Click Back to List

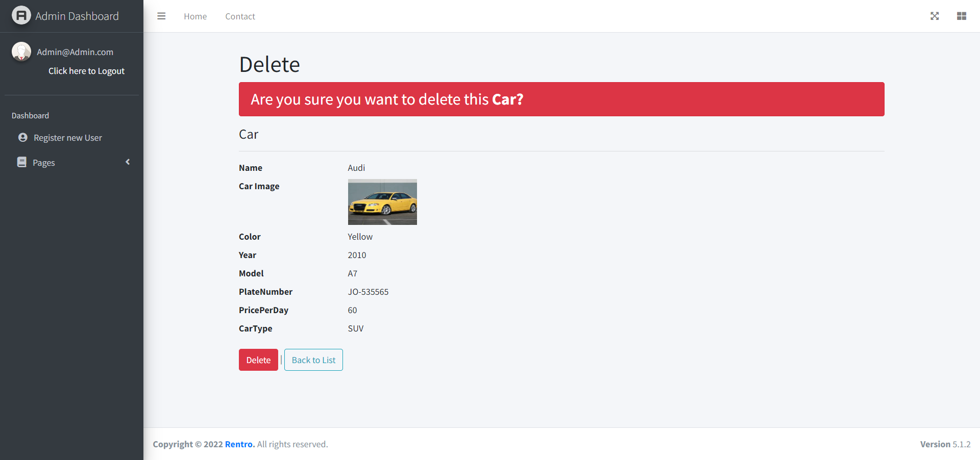click(313, 360)
